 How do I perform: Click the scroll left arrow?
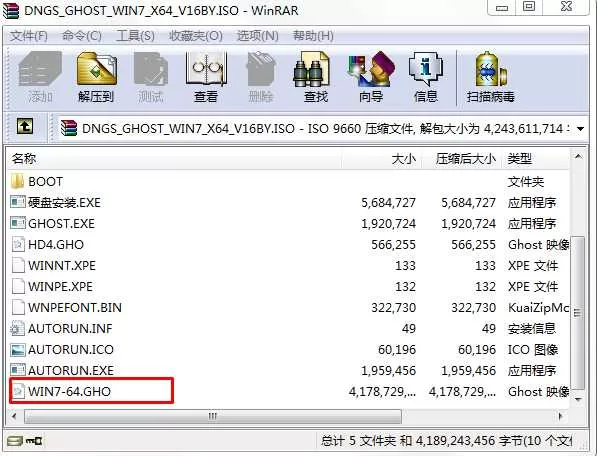tap(14, 416)
